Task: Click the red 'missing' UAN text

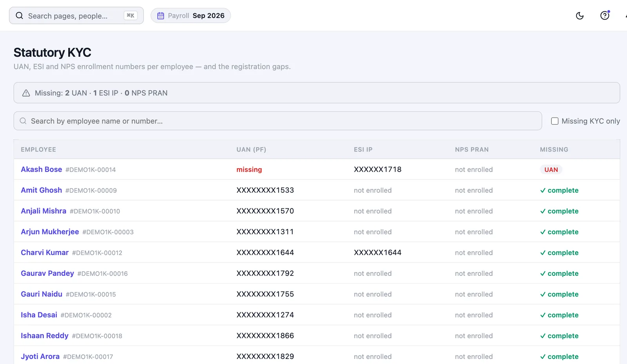Action: [x=249, y=169]
